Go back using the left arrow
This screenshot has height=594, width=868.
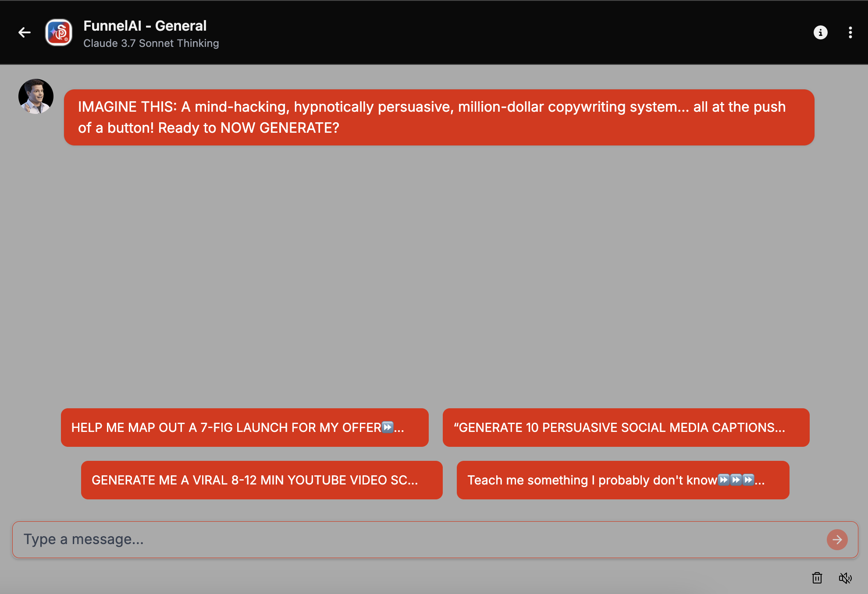(25, 32)
